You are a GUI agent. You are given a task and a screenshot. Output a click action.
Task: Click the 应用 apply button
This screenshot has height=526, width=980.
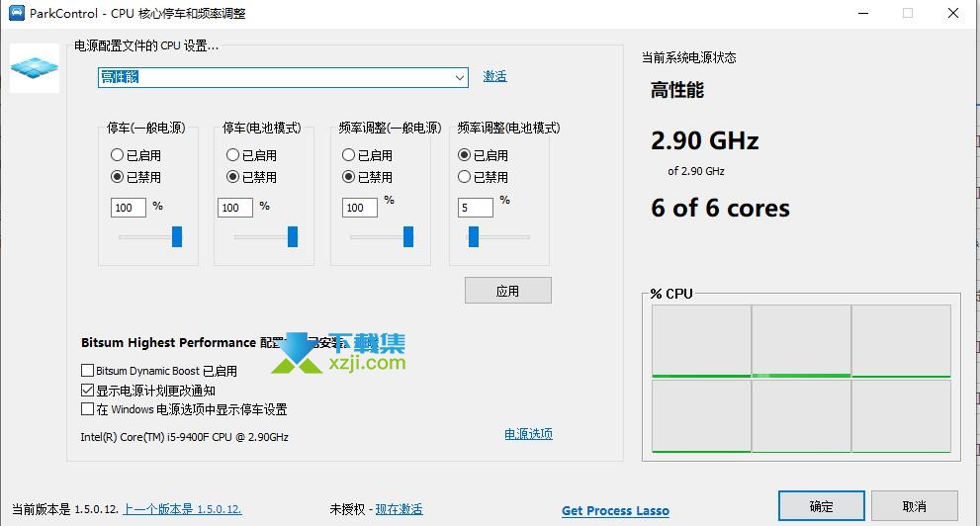click(507, 291)
